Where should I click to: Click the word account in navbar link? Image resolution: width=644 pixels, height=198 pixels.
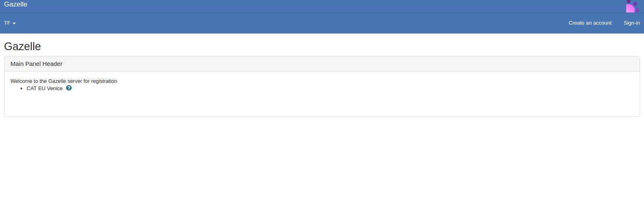[x=602, y=23]
